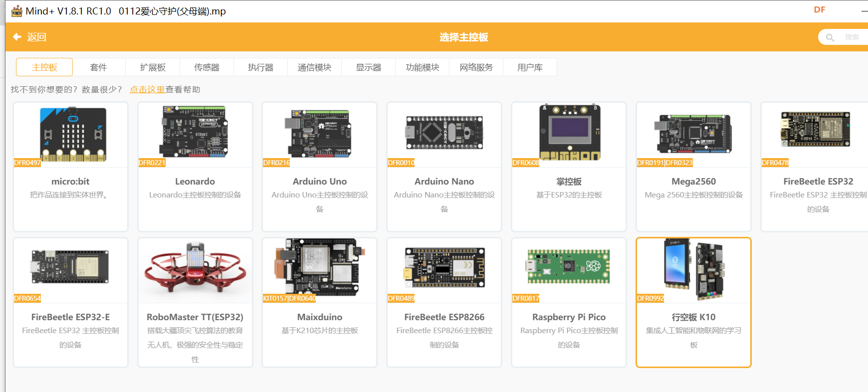Image resolution: width=868 pixels, height=392 pixels.
Task: Click the Mega 2560主控板控制的设备 description
Action: pos(694,195)
